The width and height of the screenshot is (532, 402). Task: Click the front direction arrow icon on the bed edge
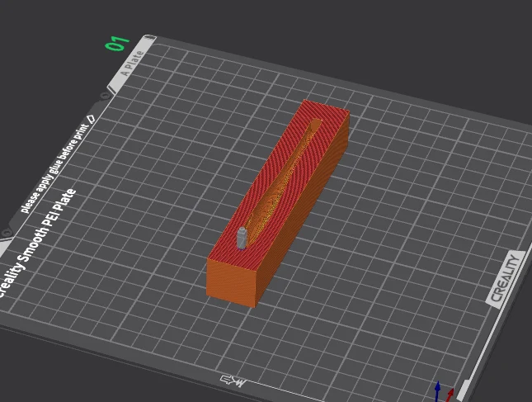pyautogui.click(x=233, y=381)
